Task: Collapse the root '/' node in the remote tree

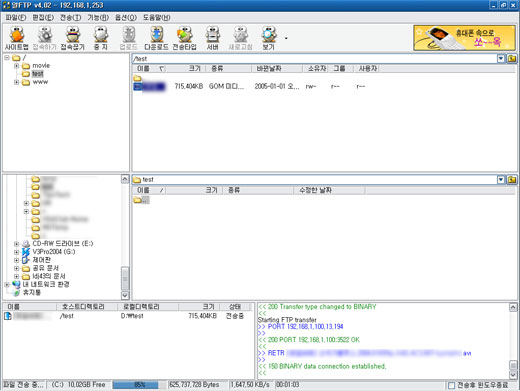Action: tap(7, 58)
